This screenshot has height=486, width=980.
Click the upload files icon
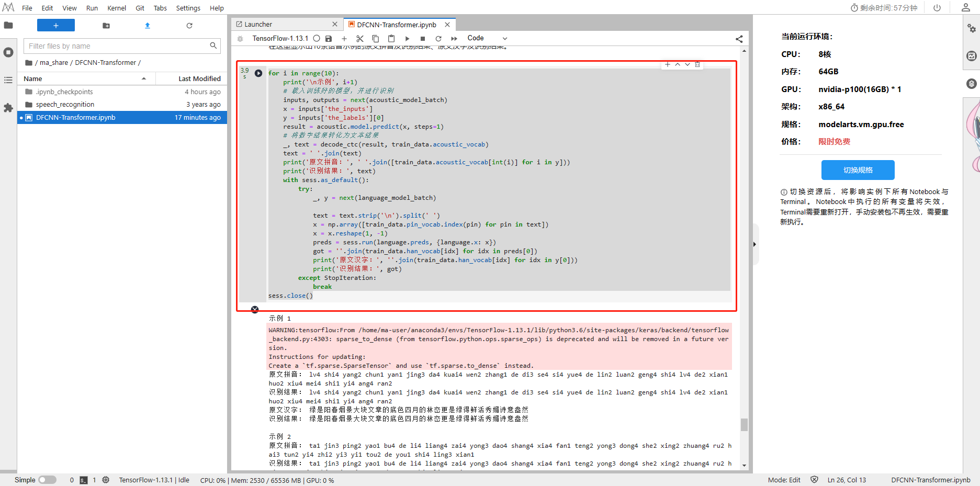148,26
